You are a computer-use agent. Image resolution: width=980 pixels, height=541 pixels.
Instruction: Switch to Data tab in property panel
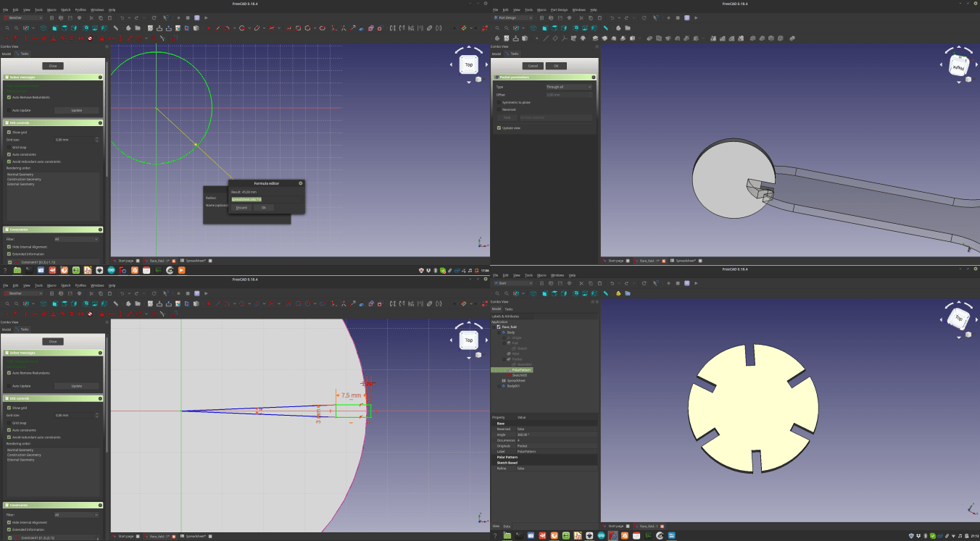click(x=507, y=526)
